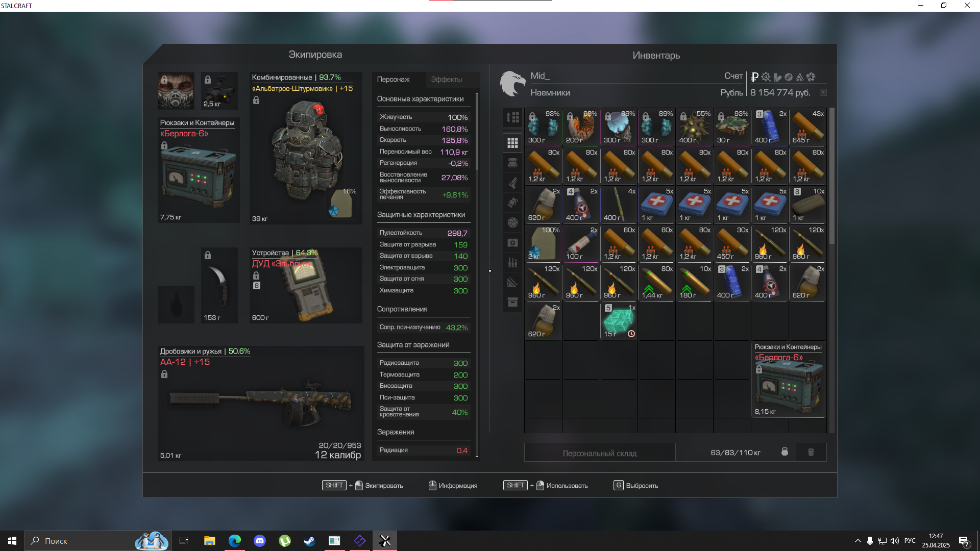Filter inventory by weapons pistol icon
The height and width of the screenshot is (551, 980).
tap(512, 183)
